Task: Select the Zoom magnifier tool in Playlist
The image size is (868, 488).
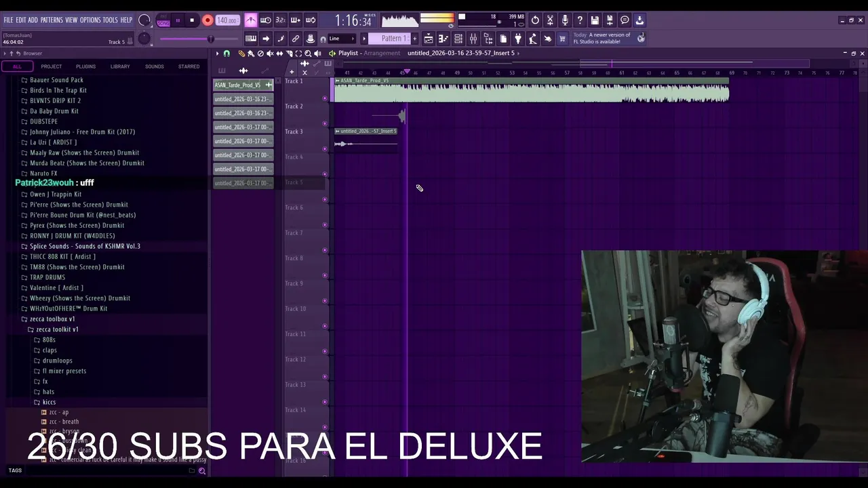Action: coord(308,54)
